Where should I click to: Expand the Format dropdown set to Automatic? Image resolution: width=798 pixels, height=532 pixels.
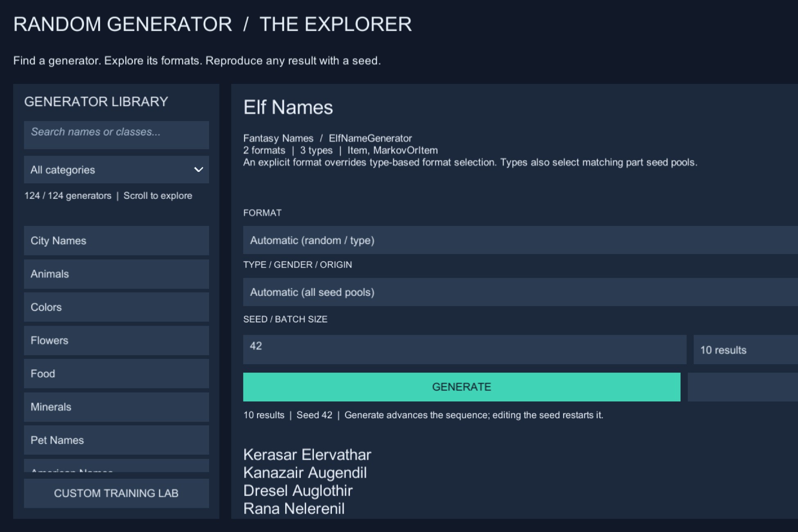(x=521, y=240)
